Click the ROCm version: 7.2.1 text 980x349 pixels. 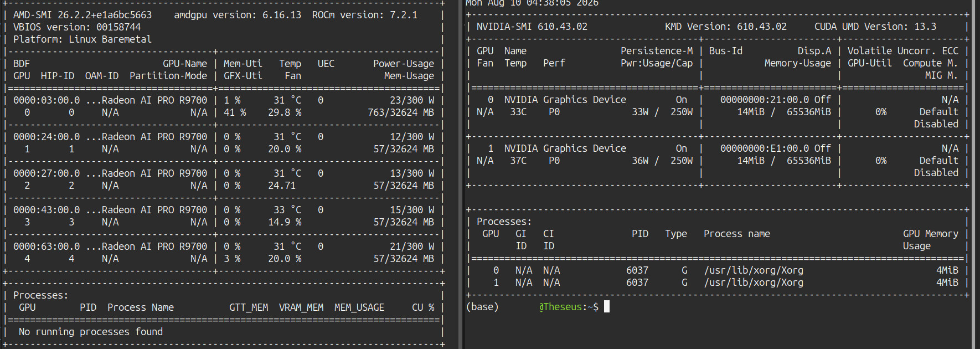365,15
